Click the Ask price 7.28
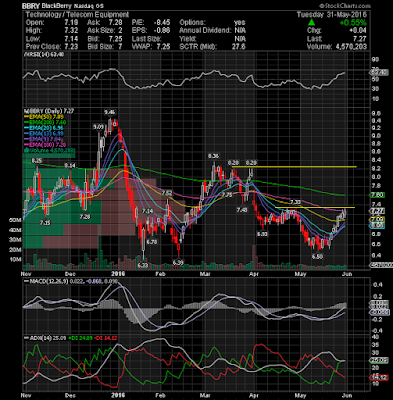393x400 pixels. [x=116, y=23]
